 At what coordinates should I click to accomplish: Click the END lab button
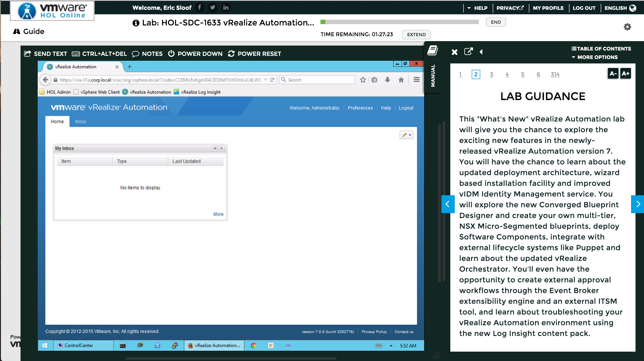point(496,22)
